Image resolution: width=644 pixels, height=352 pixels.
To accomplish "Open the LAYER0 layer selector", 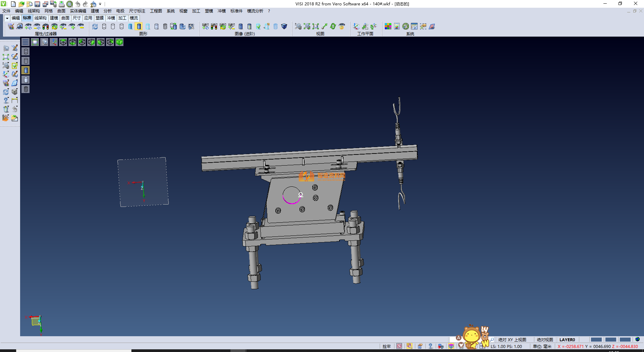I will pos(567,340).
